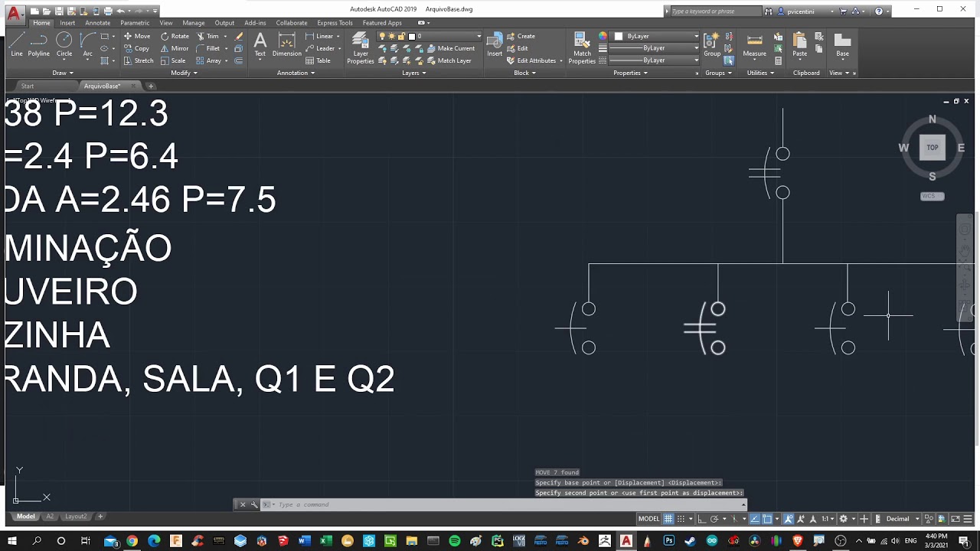The image size is (980, 551).
Task: Insert a Table annotation
Action: 318,60
